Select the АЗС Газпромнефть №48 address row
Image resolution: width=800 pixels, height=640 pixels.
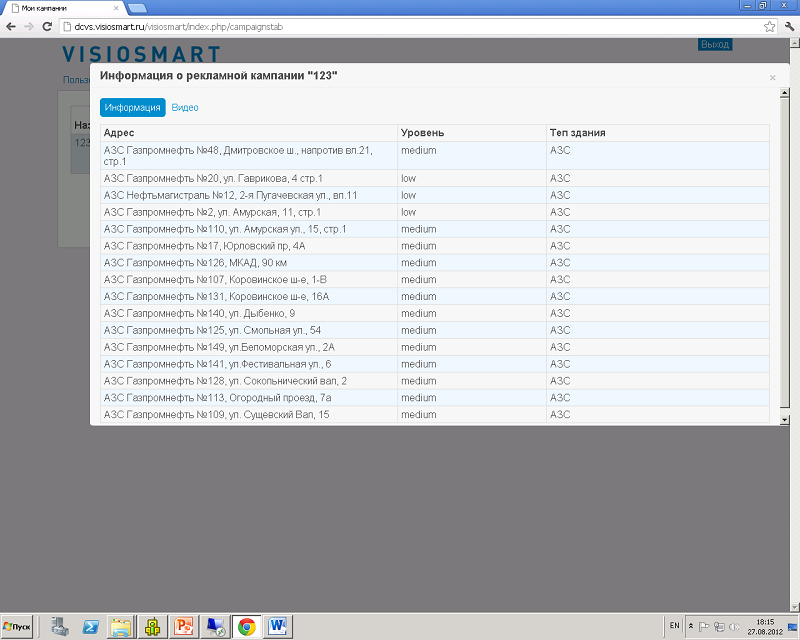click(435, 156)
